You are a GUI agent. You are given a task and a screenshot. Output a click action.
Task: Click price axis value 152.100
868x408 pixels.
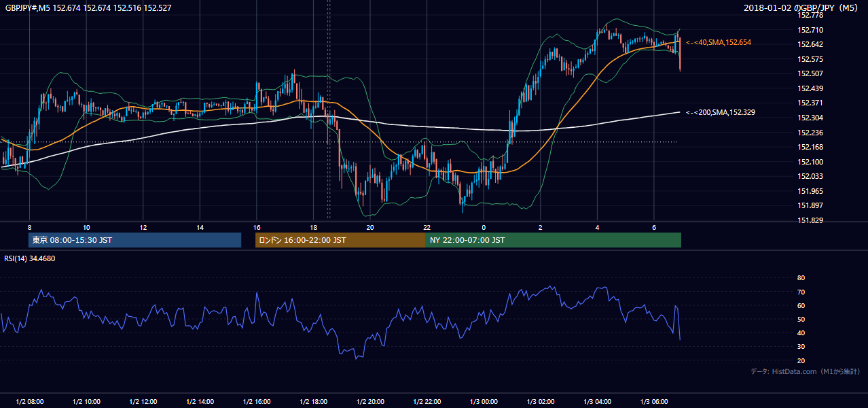click(810, 162)
